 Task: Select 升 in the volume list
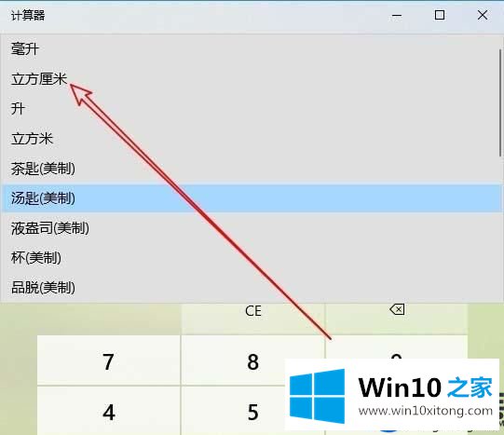tap(250, 109)
